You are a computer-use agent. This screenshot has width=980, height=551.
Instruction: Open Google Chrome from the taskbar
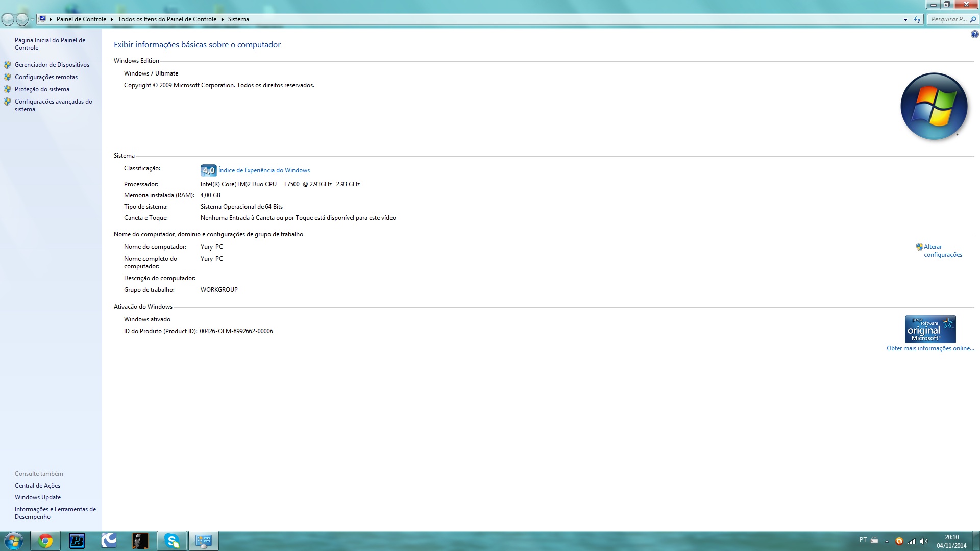pos(45,541)
